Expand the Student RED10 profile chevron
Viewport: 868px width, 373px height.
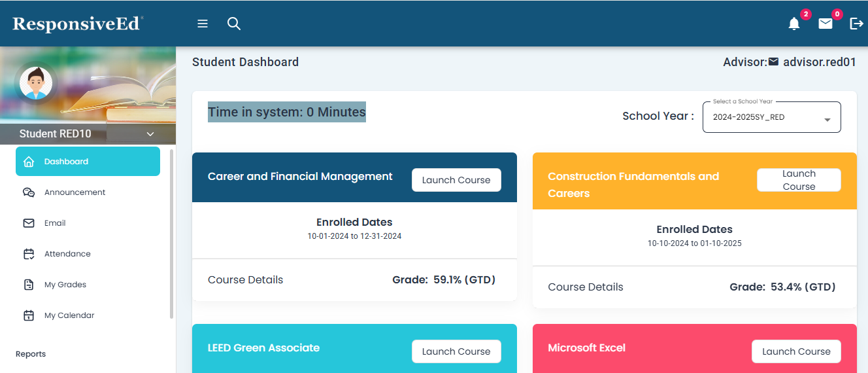coord(150,134)
